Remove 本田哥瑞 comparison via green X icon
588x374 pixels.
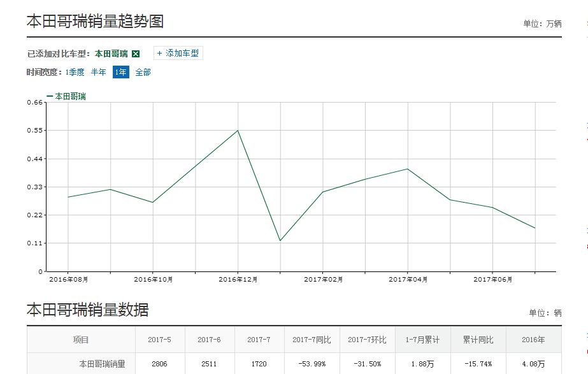point(134,53)
